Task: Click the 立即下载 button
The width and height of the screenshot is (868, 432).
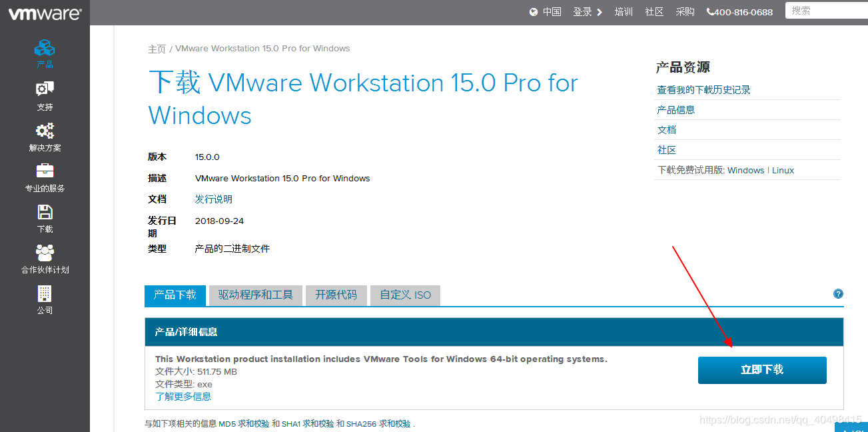Action: point(762,370)
